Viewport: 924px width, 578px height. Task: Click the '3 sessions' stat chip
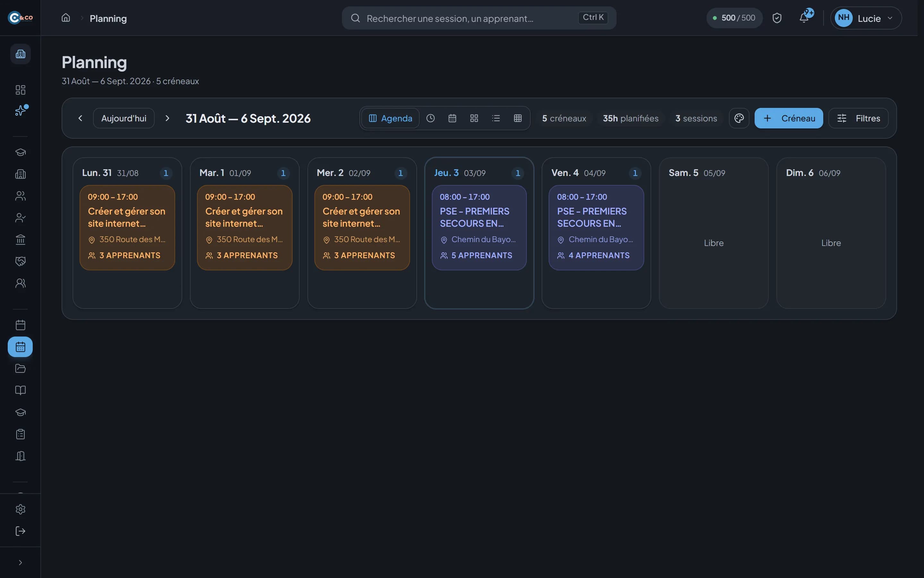(x=696, y=118)
